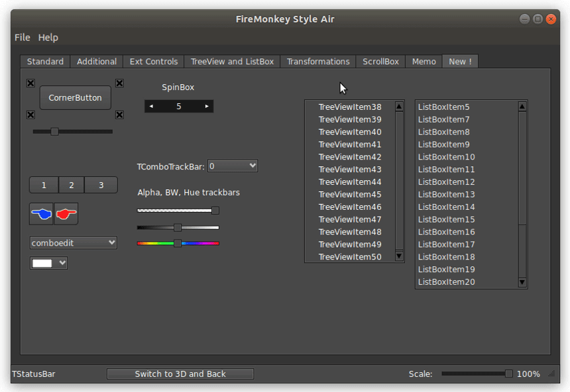The width and height of the screenshot is (570, 392).
Task: Click segmented button 1
Action: pos(44,185)
